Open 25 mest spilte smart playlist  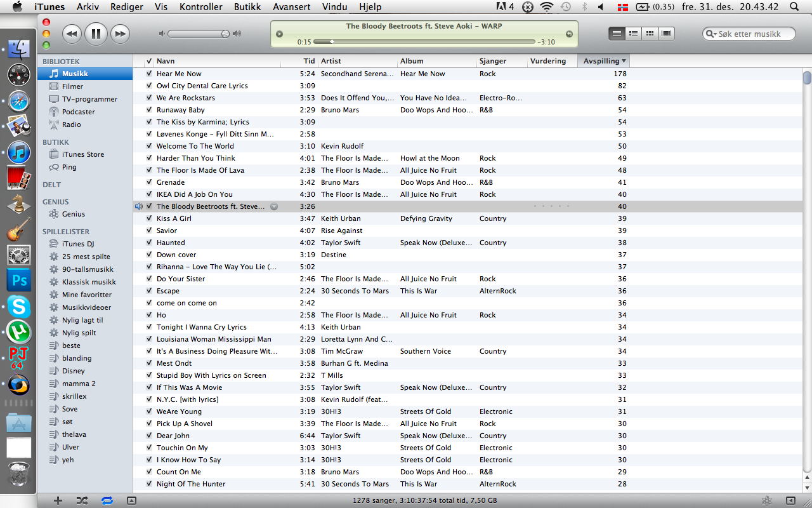(85, 257)
